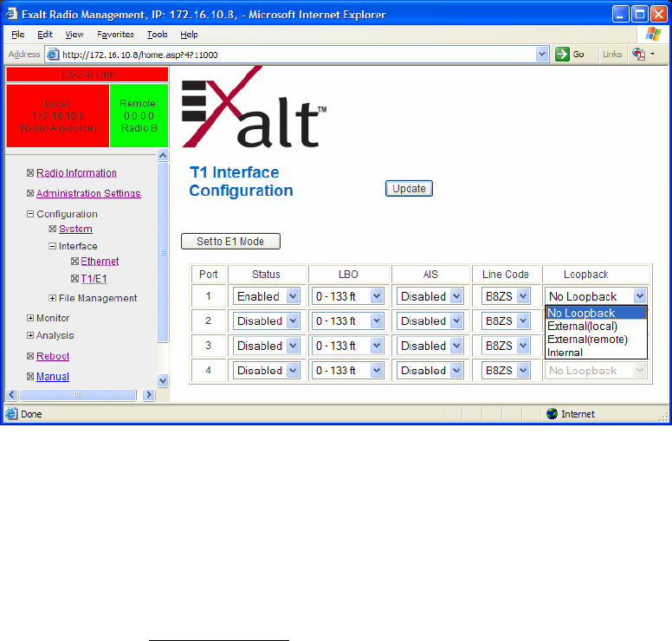Screen dimensions: 672x641
Task: Click the status bar page icon next to Done
Action: tap(11, 414)
